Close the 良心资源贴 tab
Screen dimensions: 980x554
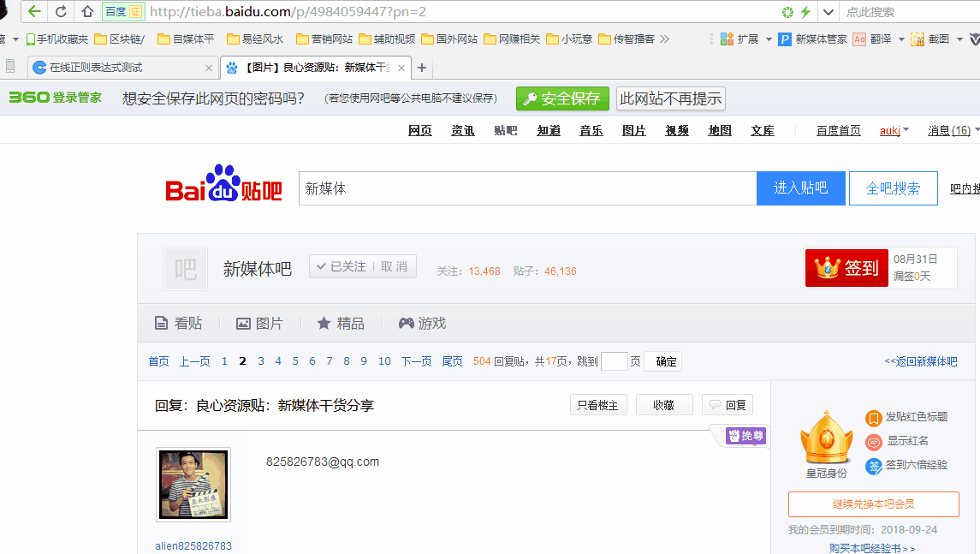click(x=401, y=68)
